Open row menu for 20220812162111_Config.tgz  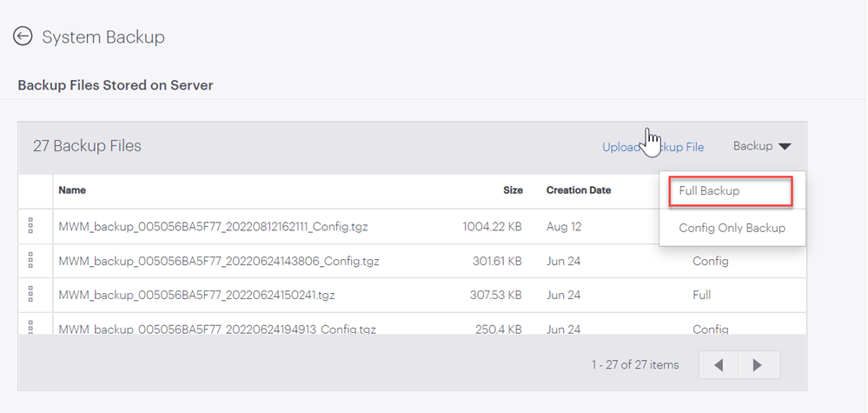[30, 226]
